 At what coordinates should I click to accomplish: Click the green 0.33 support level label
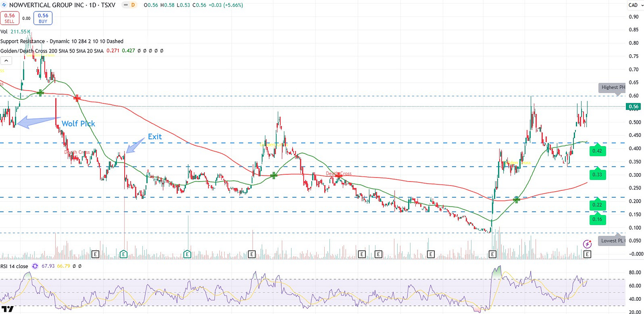(598, 174)
